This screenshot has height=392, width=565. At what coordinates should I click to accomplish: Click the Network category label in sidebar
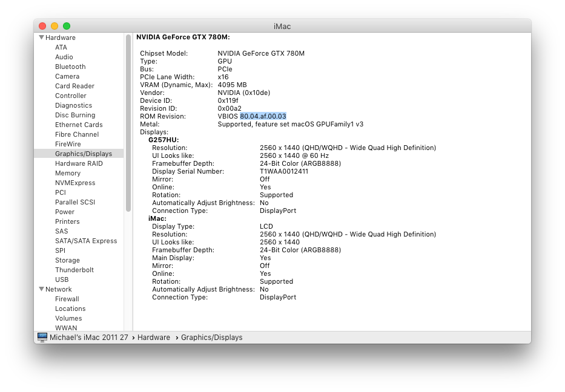pos(58,289)
